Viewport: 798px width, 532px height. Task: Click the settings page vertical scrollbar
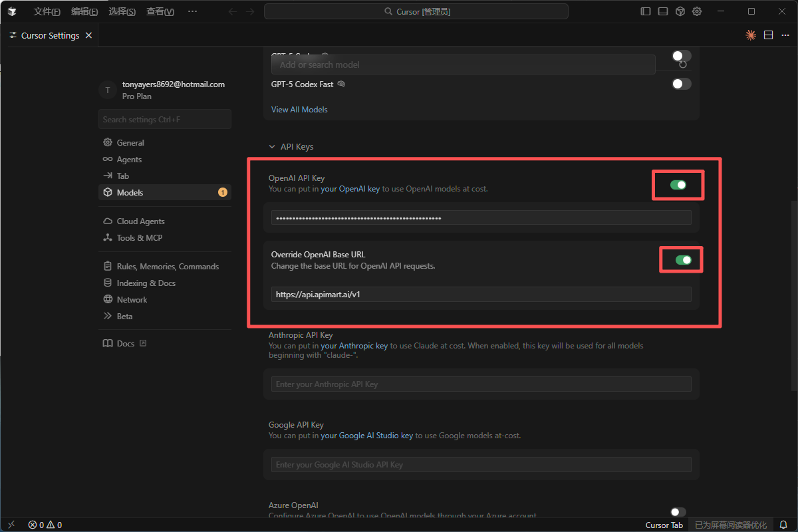(794, 295)
